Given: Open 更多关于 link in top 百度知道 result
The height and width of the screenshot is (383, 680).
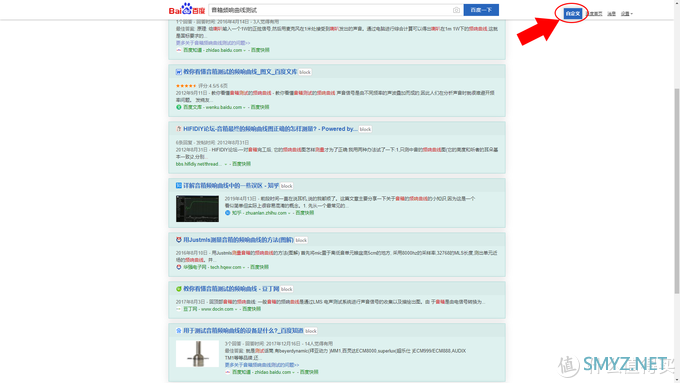Looking at the screenshot, I should click(213, 43).
